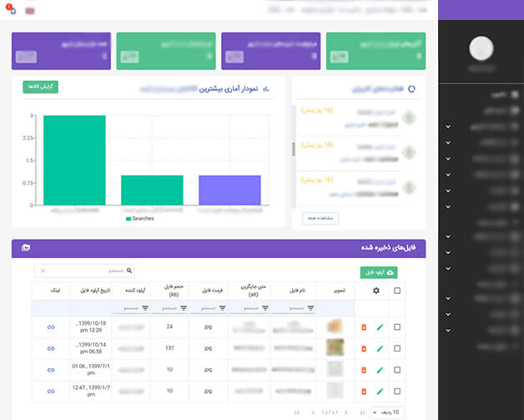Viewport: 524px width, 420px height.
Task: Edit the 137 kb file using pencil icon
Action: [x=380, y=349]
